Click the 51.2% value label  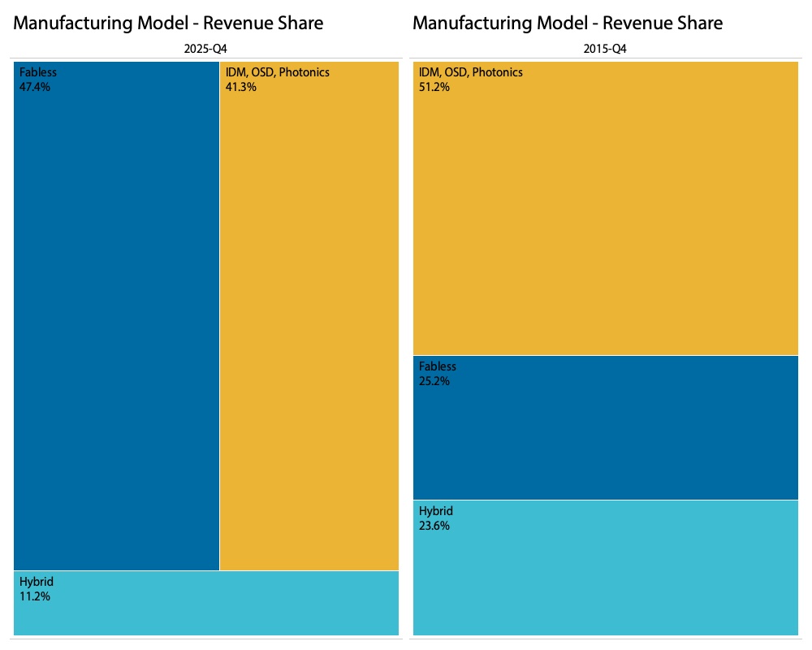click(x=434, y=87)
